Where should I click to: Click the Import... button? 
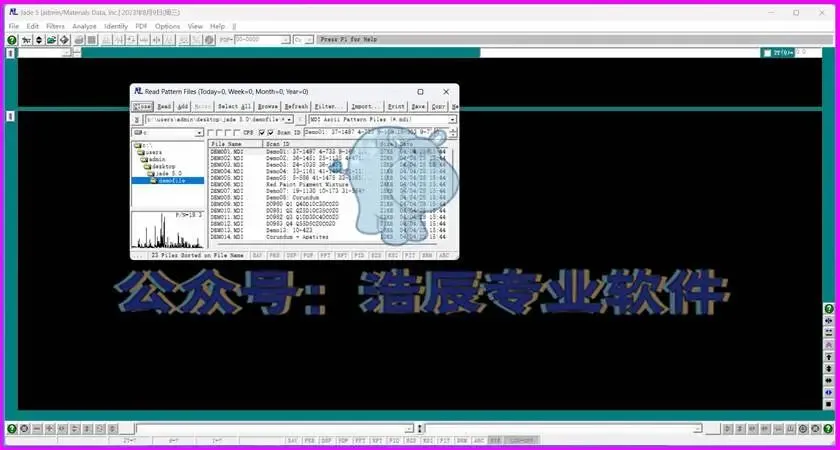point(366,107)
